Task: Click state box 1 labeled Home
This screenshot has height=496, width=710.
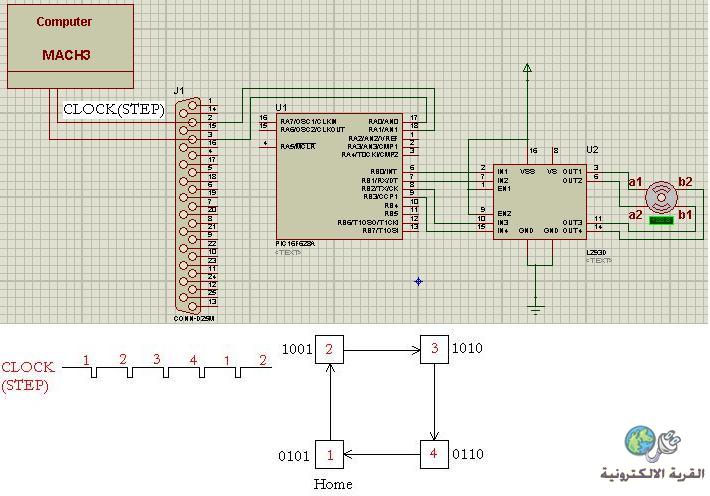Action: click(x=330, y=454)
